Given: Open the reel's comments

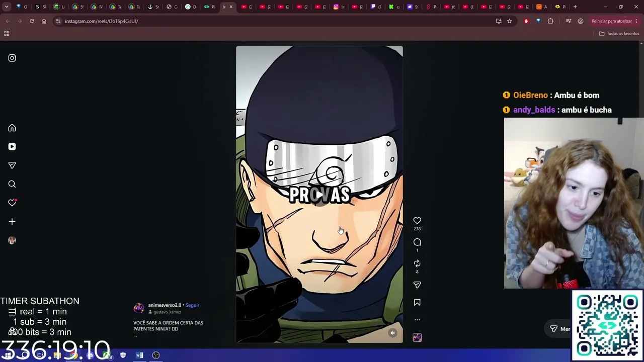Looking at the screenshot, I should (417, 242).
